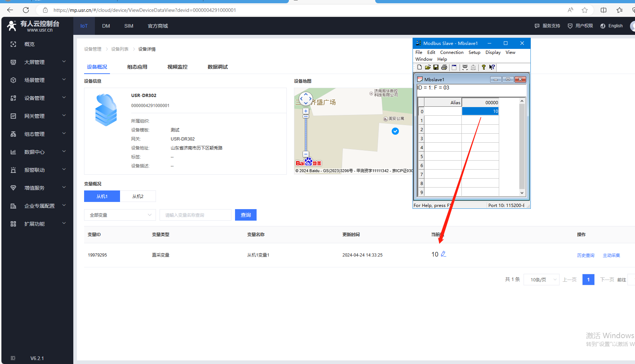This screenshot has height=364, width=635.
Task: Switch variable view to 从机2
Action: pos(138,196)
